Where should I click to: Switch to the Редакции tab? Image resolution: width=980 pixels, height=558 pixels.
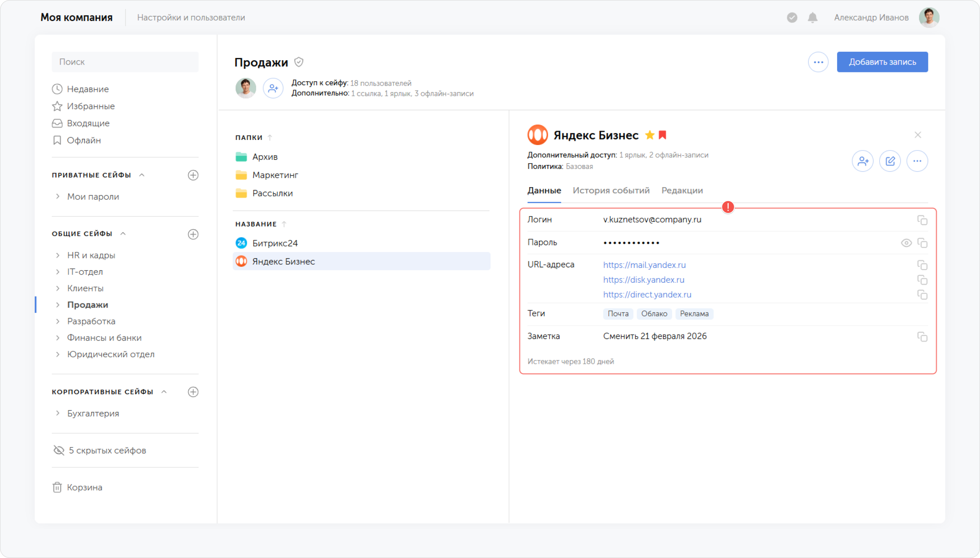[682, 190]
